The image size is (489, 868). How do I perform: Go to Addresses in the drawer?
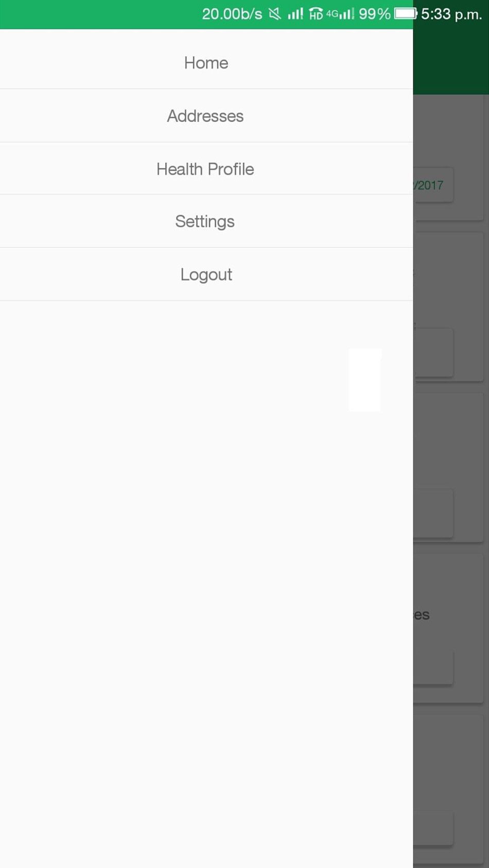(x=206, y=116)
